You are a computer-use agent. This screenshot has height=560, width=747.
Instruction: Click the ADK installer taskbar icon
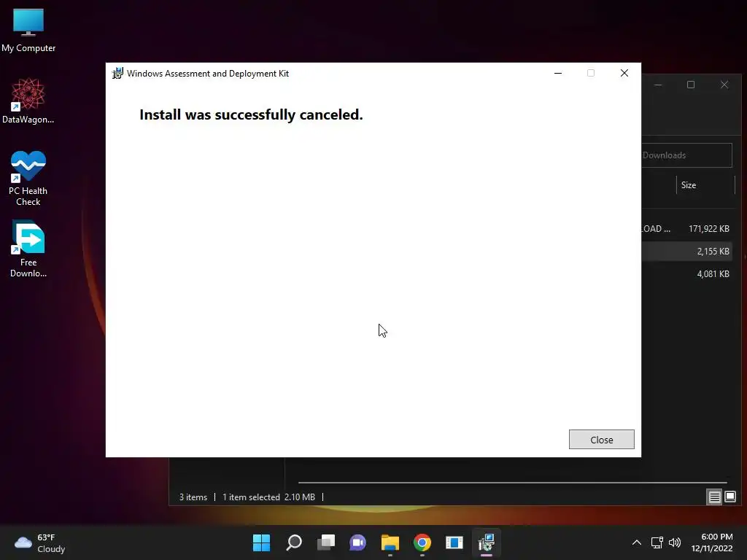coord(487,542)
